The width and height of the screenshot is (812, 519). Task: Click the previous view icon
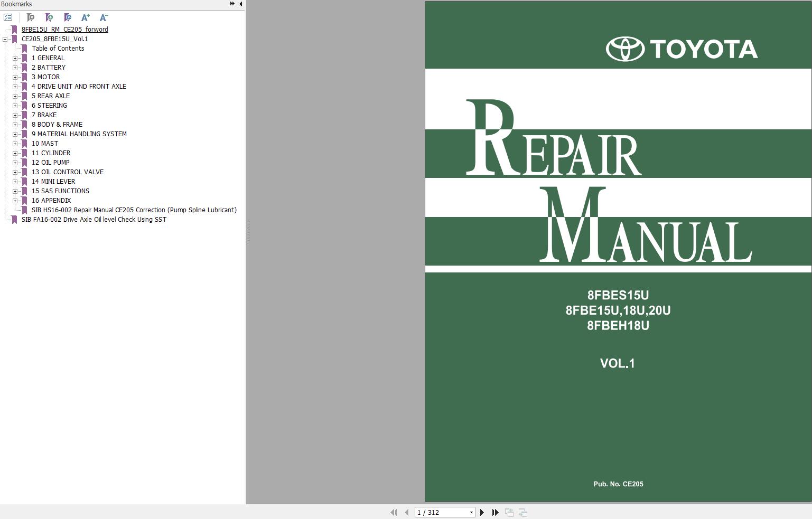click(509, 512)
